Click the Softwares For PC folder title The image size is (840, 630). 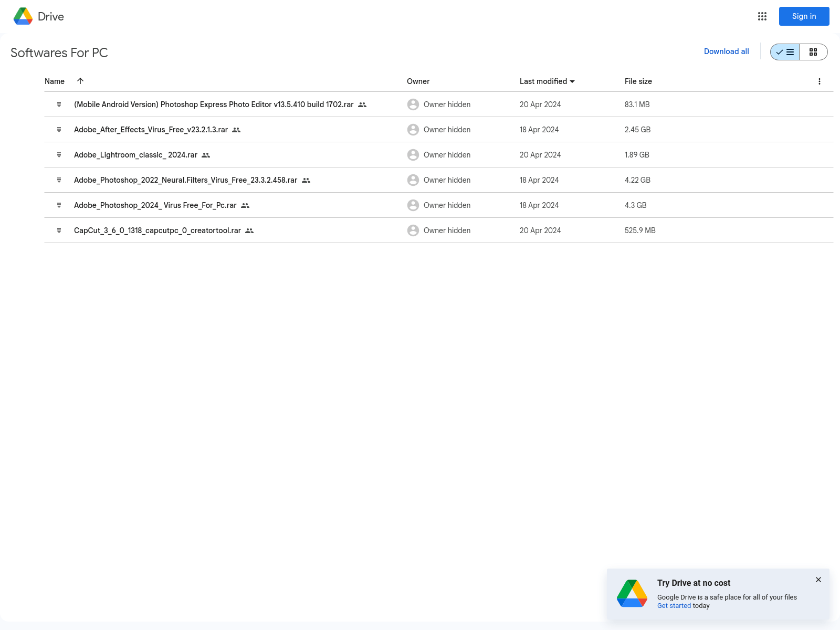click(x=59, y=53)
